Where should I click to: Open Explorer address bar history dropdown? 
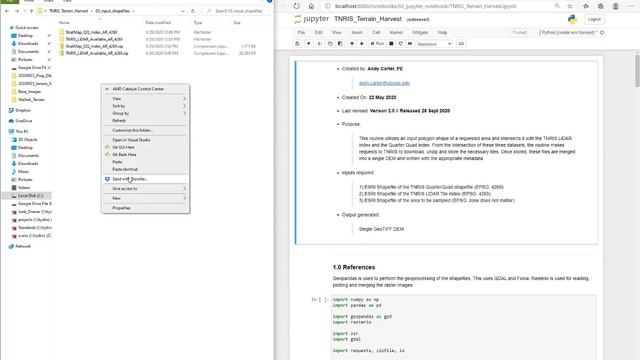(x=182, y=11)
